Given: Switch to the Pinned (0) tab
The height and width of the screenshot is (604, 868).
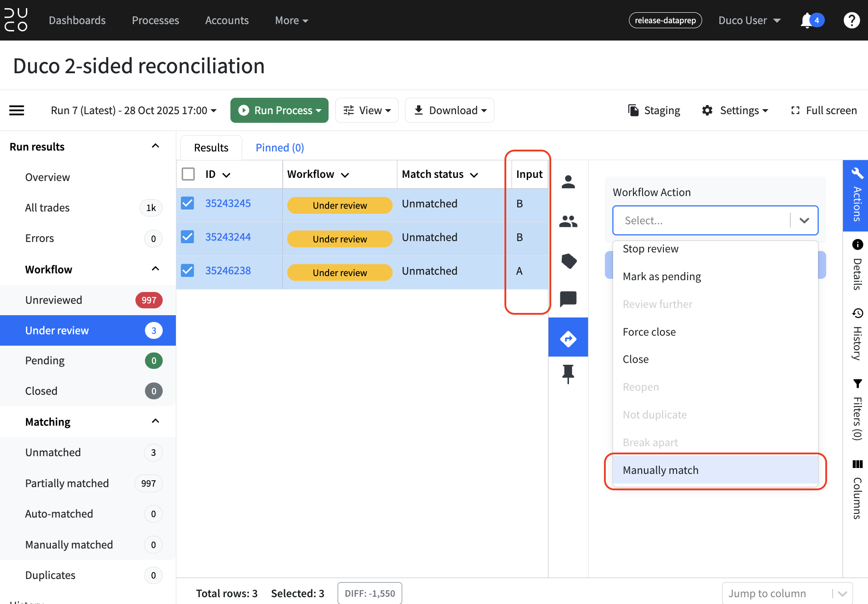Looking at the screenshot, I should click(280, 148).
